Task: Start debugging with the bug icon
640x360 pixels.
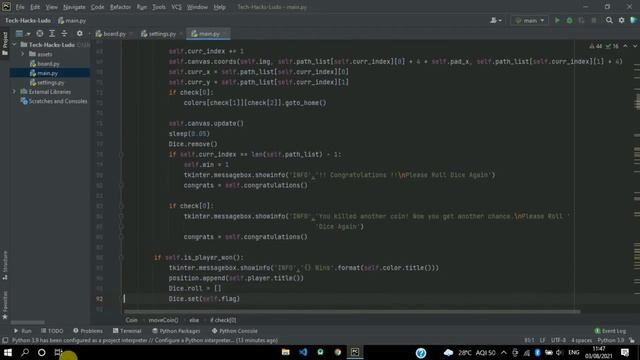Action: pos(569,20)
